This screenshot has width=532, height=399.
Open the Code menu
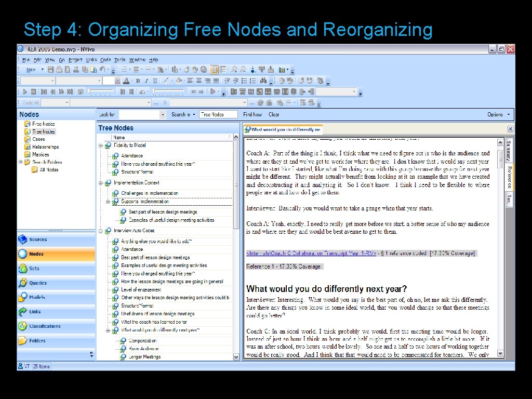pyautogui.click(x=105, y=60)
